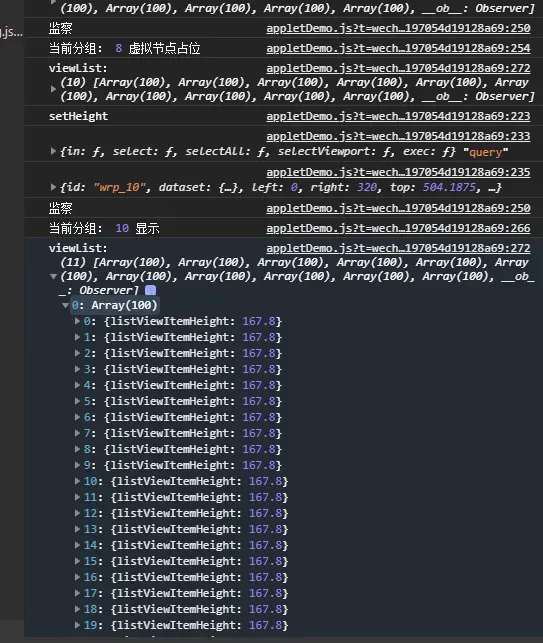Open source link ending with :266
Image resolution: width=543 pixels, height=643 pixels.
tap(398, 228)
